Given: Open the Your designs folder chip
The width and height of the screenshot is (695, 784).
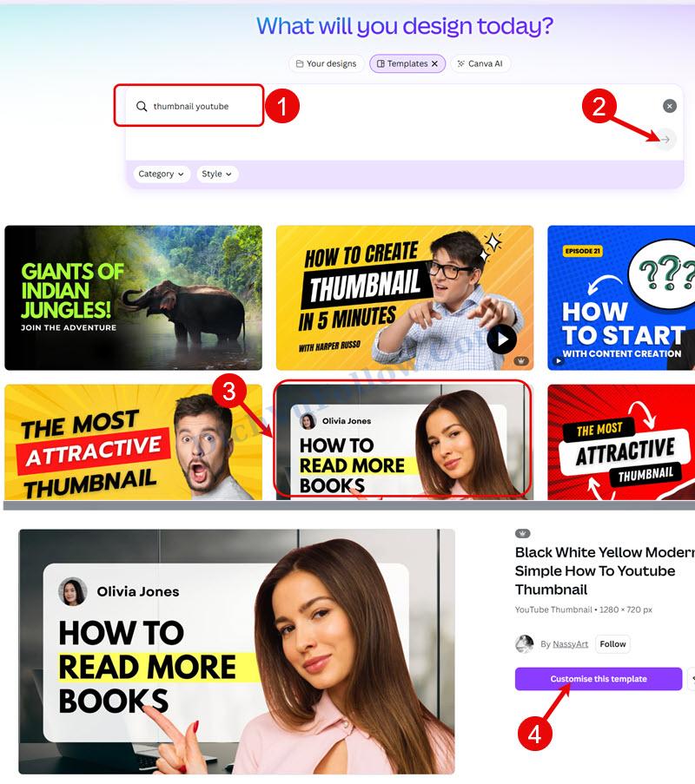Looking at the screenshot, I should 327,63.
